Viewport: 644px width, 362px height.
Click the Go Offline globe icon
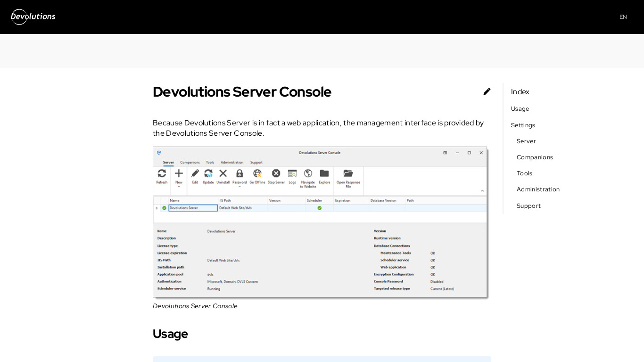coord(257,173)
